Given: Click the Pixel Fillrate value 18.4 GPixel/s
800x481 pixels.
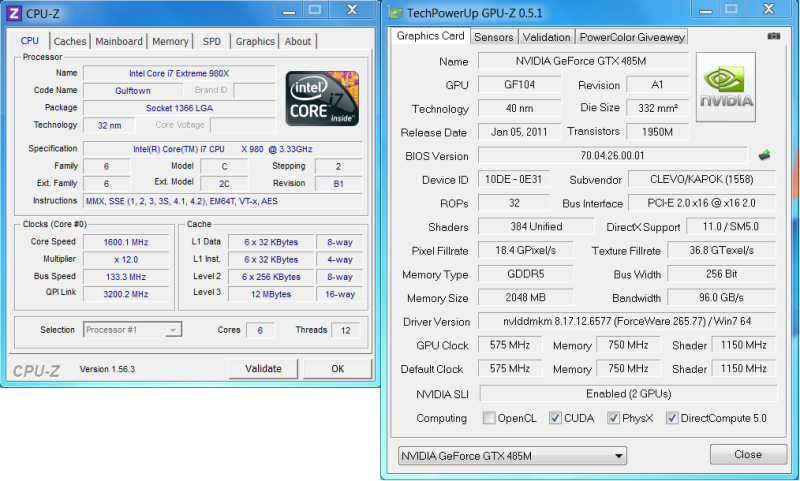Looking at the screenshot, I should (526, 250).
